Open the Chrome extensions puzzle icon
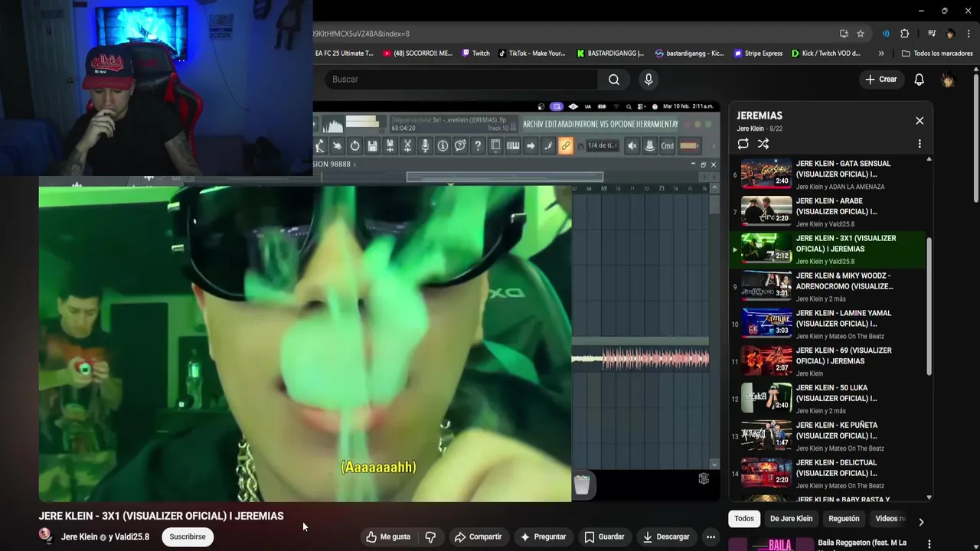This screenshot has height=551, width=980. click(x=904, y=34)
